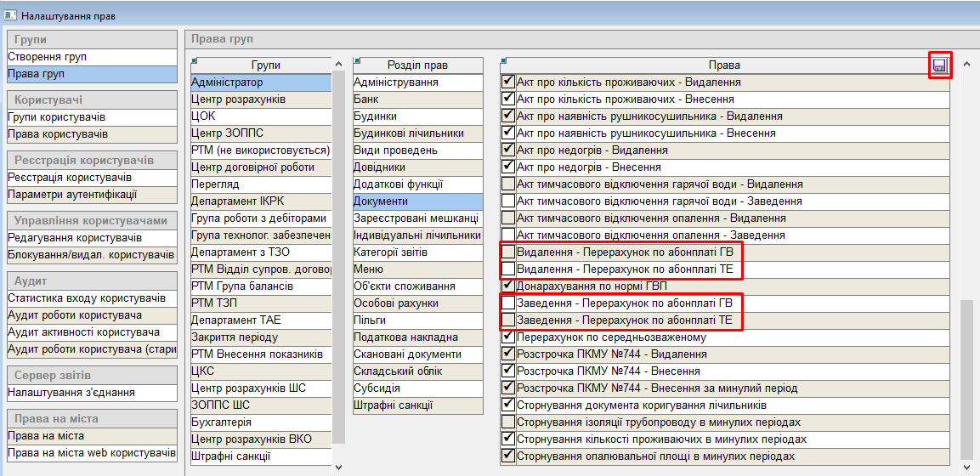
Task: Click the save floppy disk icon
Action: point(939,65)
